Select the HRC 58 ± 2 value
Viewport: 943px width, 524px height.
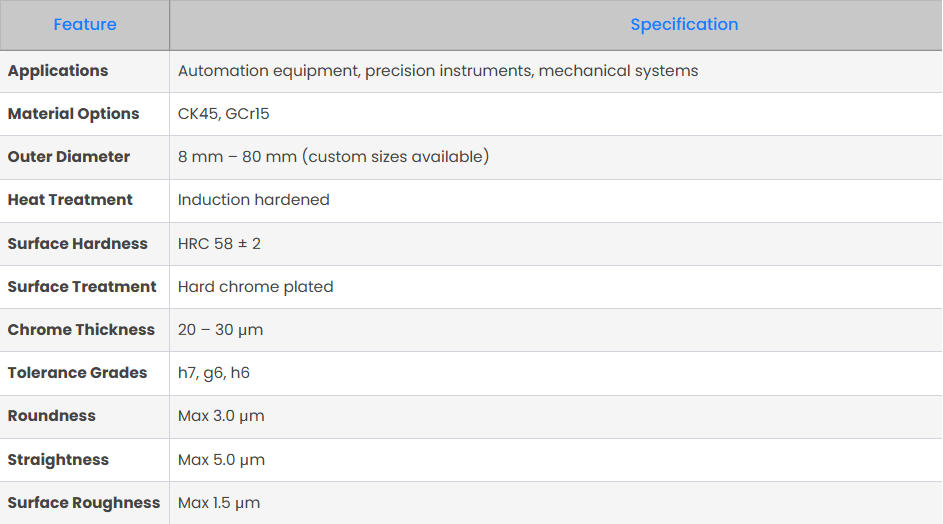tap(219, 244)
